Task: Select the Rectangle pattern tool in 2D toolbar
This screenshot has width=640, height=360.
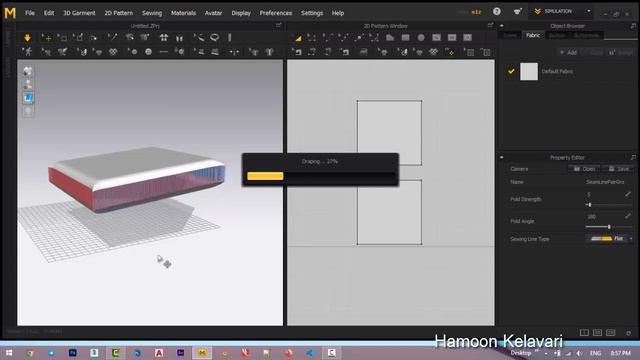Action: (405, 38)
